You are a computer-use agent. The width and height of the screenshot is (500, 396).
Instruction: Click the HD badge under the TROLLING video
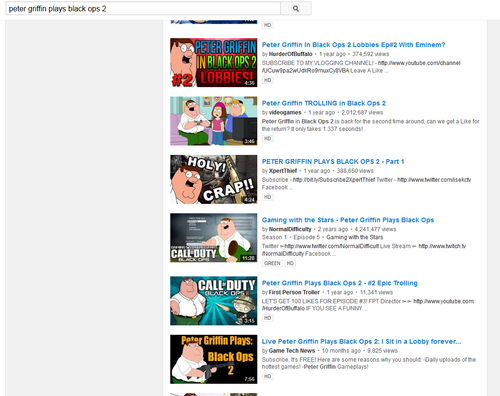(267, 138)
